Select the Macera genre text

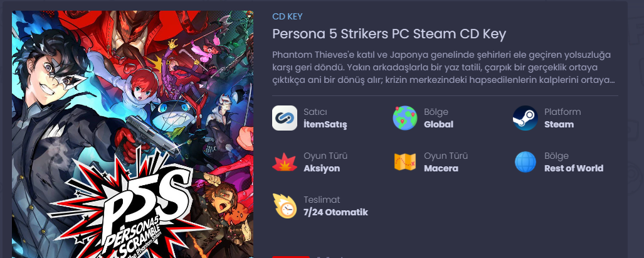441,168
